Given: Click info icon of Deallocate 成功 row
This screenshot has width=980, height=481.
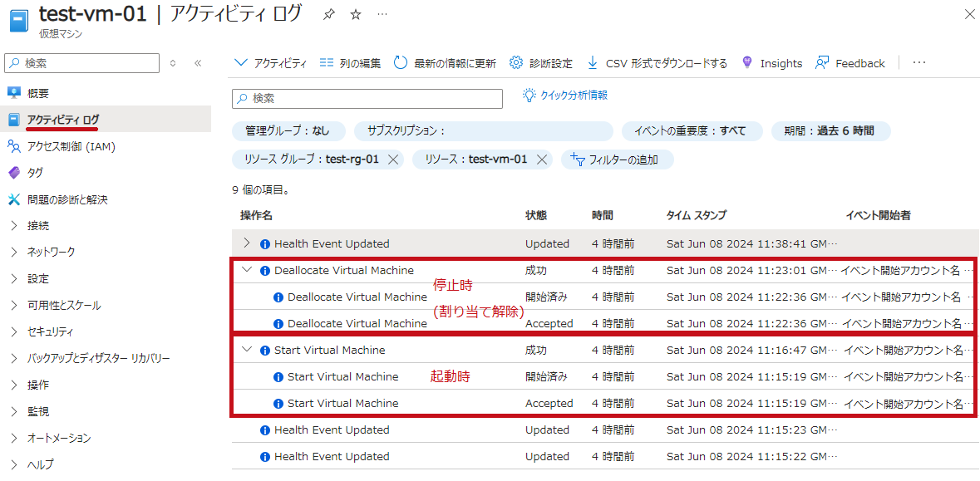Looking at the screenshot, I should tap(265, 271).
